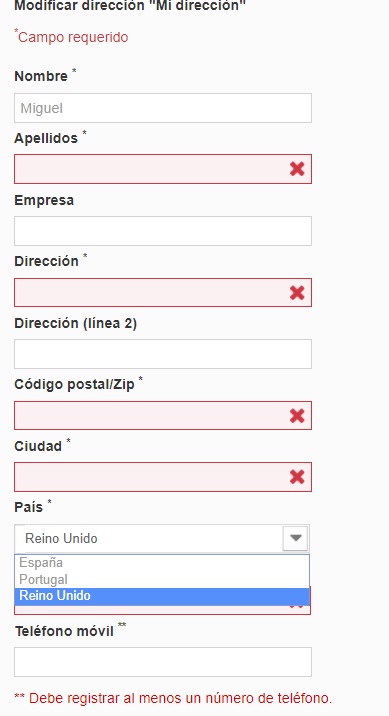The width and height of the screenshot is (389, 716).
Task: Click the red X icon in Dirección field
Action: pos(297,293)
